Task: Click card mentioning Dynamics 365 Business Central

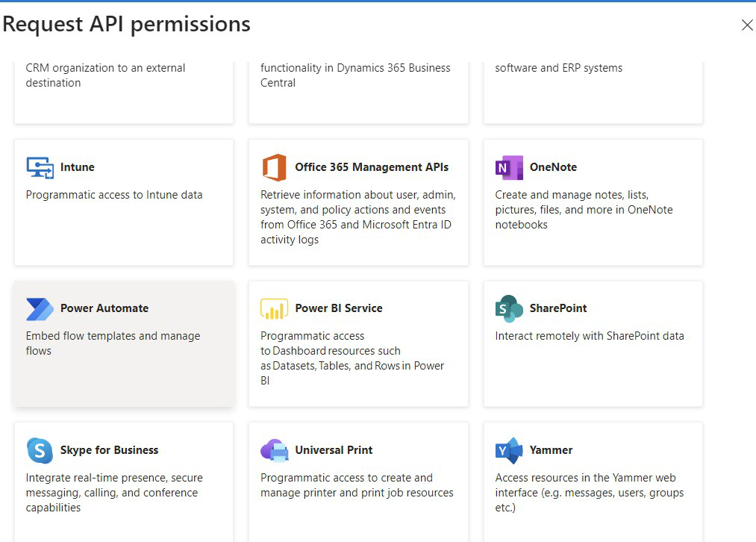Action: [x=358, y=93]
